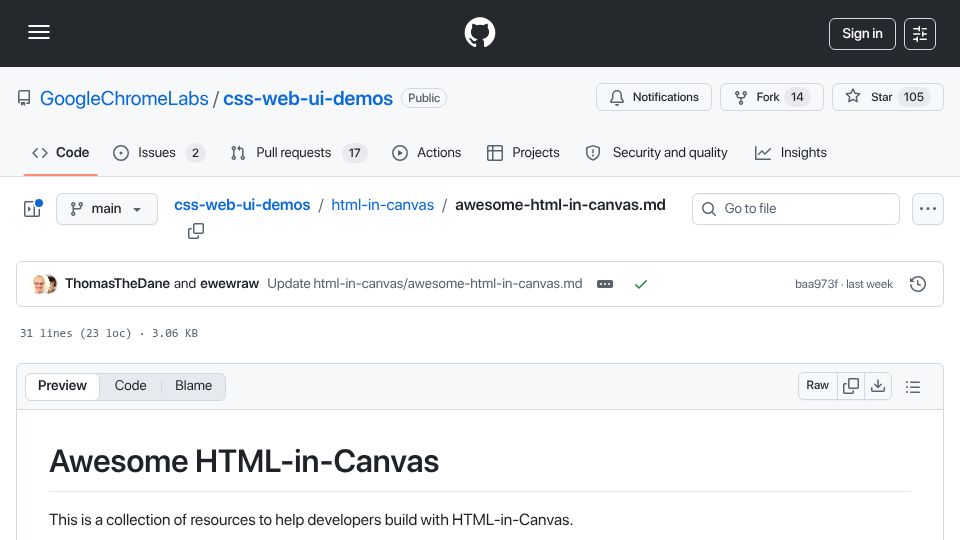Image resolution: width=960 pixels, height=540 pixels.
Task: Switch to the Pull requests tab
Action: click(299, 152)
